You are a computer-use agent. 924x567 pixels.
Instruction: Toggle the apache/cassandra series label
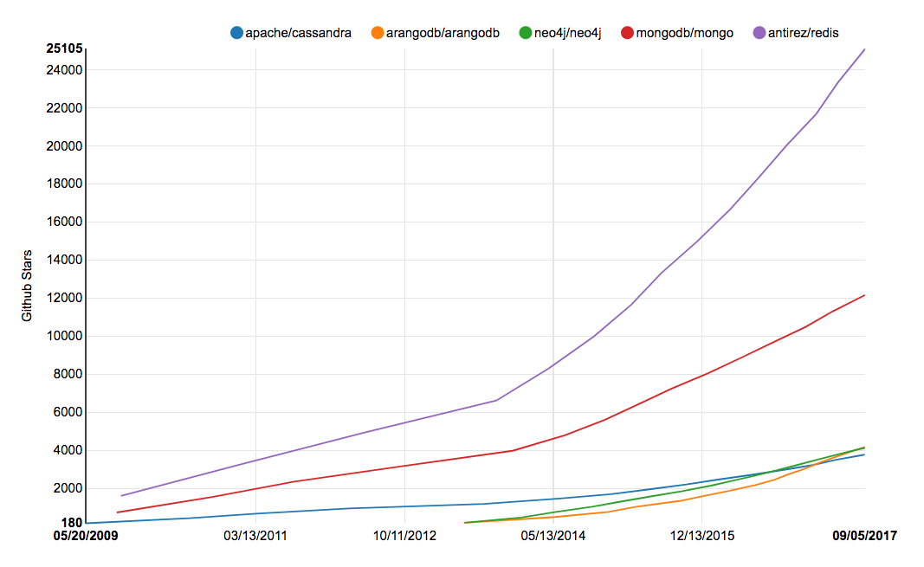[x=298, y=33]
